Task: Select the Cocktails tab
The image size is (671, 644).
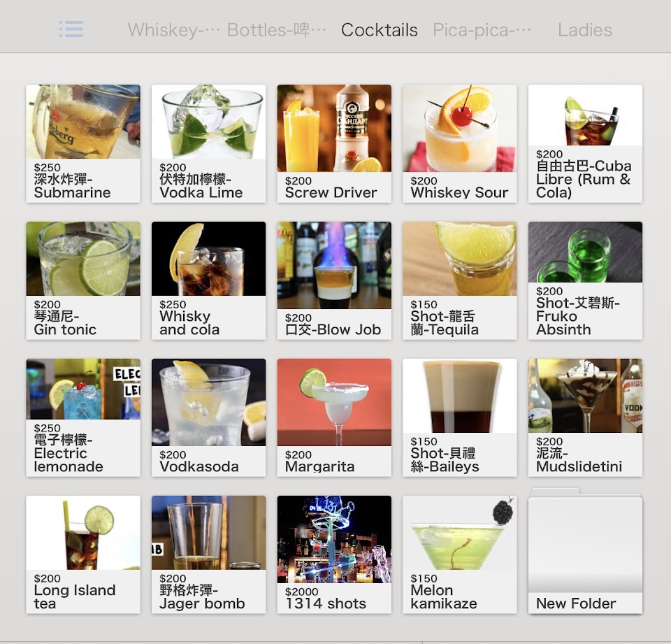Action: click(379, 30)
